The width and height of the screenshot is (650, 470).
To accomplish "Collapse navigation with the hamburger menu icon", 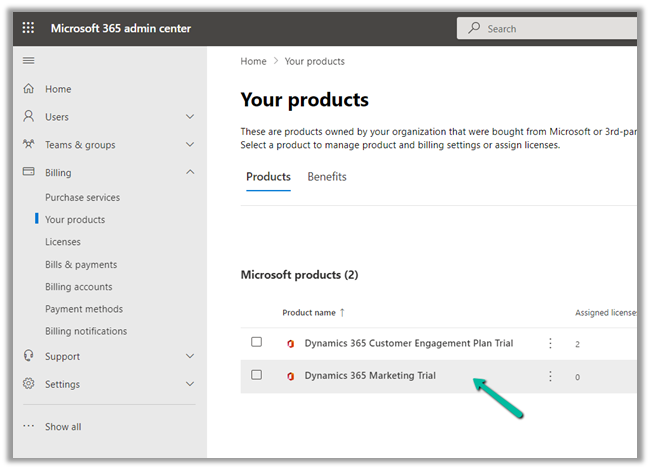I will (x=28, y=61).
